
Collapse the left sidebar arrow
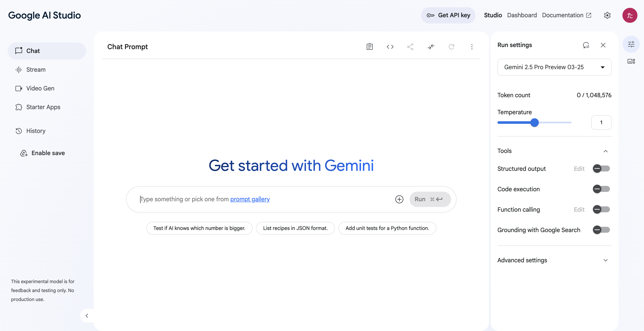87,316
